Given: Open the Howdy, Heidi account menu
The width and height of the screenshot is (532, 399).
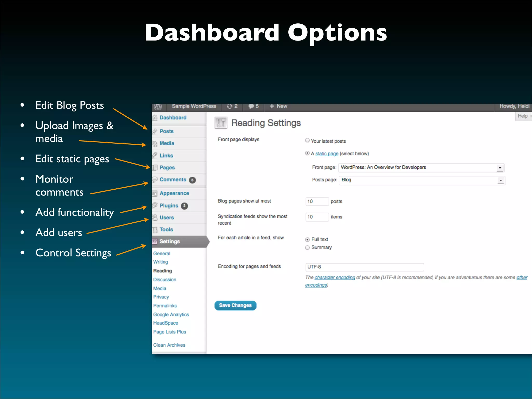Looking at the screenshot, I should [x=514, y=106].
